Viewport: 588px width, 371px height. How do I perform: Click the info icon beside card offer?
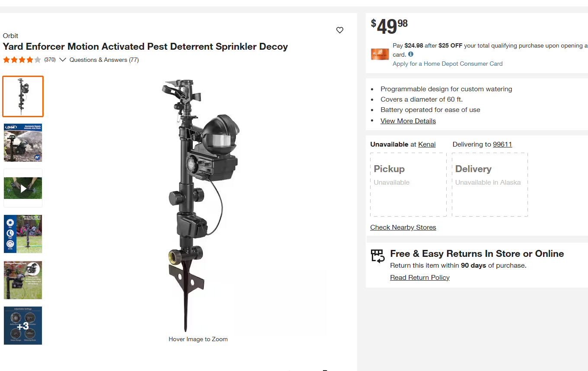pyautogui.click(x=411, y=54)
